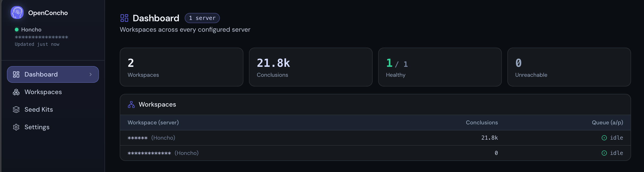Click the green Honcho server status dot
The image size is (644, 172).
pos(16,30)
